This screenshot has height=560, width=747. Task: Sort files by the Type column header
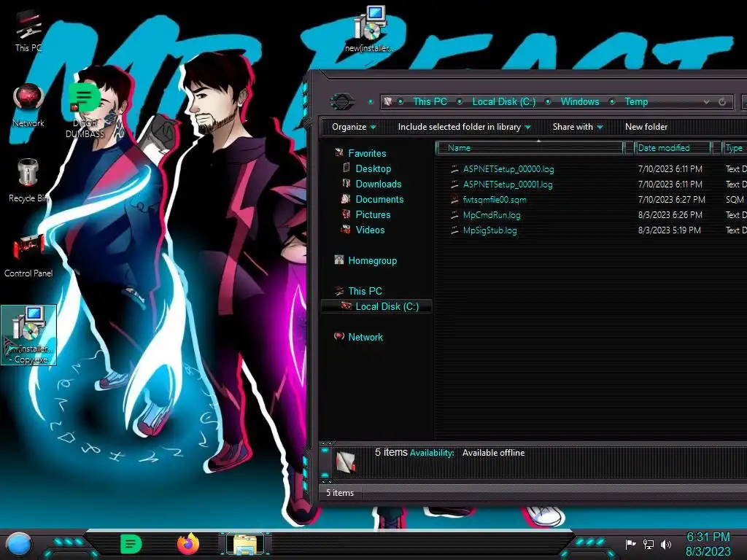(x=734, y=148)
